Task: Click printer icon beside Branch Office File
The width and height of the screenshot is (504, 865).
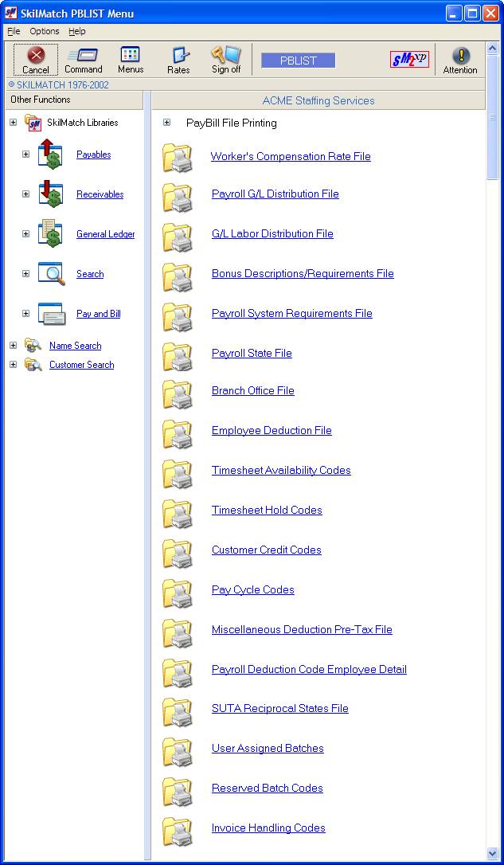Action: click(x=178, y=394)
